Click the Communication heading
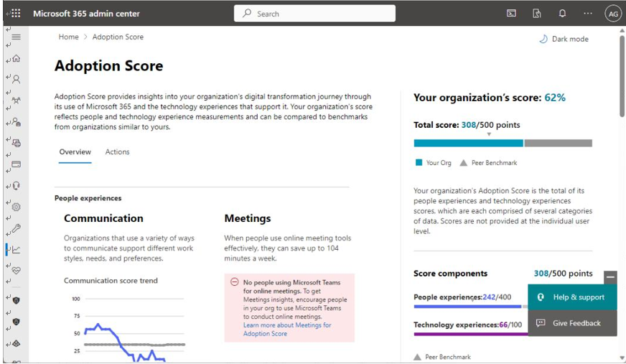Viewport: 626px width, 364px height. click(103, 218)
